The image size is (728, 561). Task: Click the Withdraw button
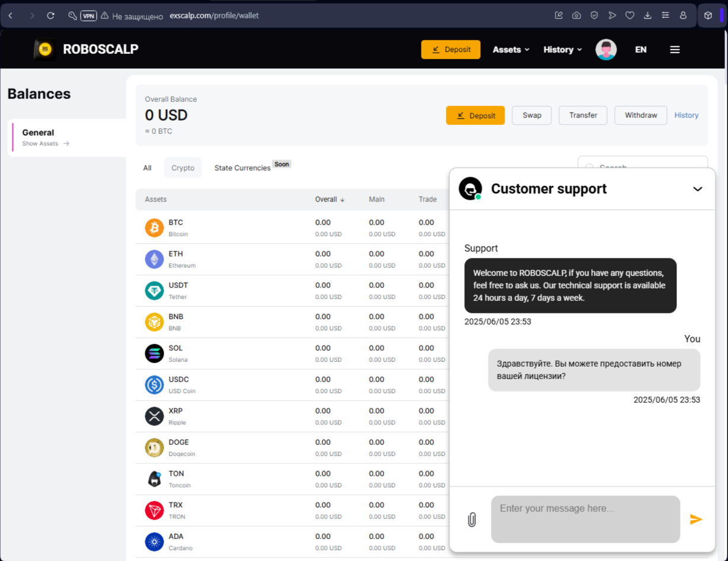coord(641,116)
